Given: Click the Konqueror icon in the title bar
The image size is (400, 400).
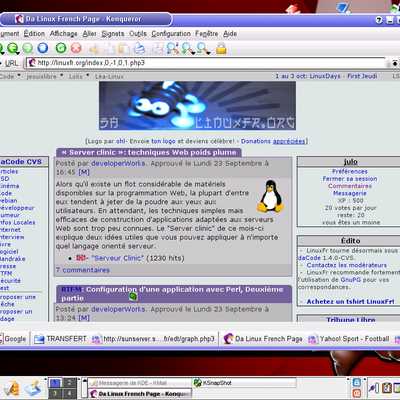Looking at the screenshot, I should (20, 19).
